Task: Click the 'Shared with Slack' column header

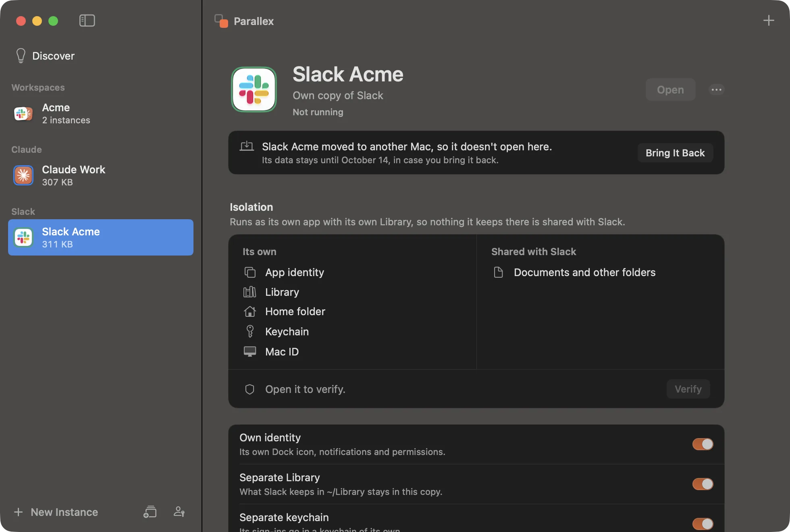Action: tap(534, 251)
